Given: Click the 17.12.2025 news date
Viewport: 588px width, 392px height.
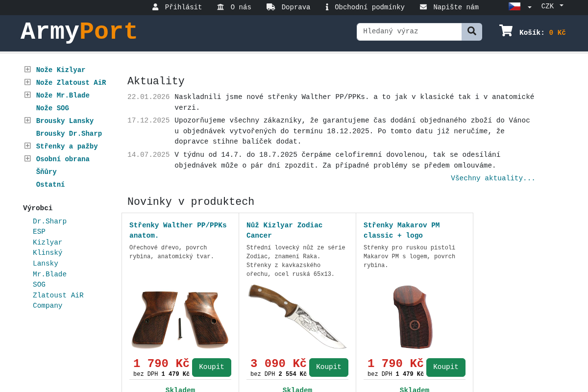Looking at the screenshot, I should [x=148, y=121].
